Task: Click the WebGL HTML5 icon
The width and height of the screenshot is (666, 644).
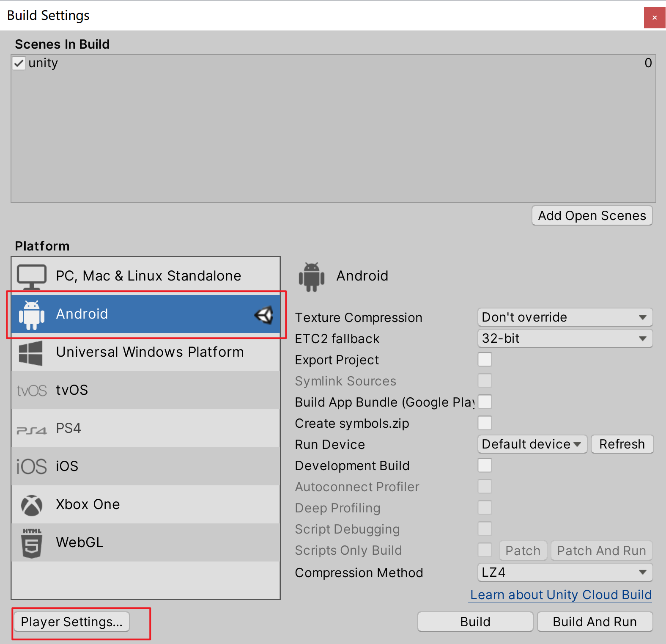Action: coord(32,543)
